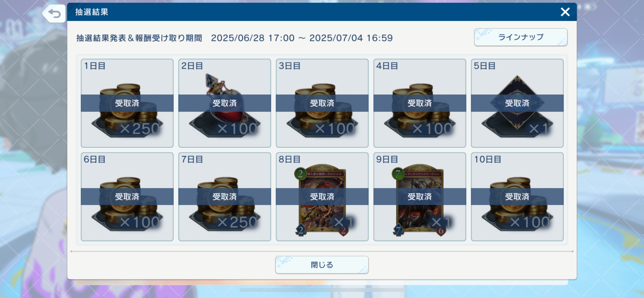Viewport: 644px width, 298px height.
Task: Select the 5日目 diamond card sleeve reward
Action: tap(517, 103)
